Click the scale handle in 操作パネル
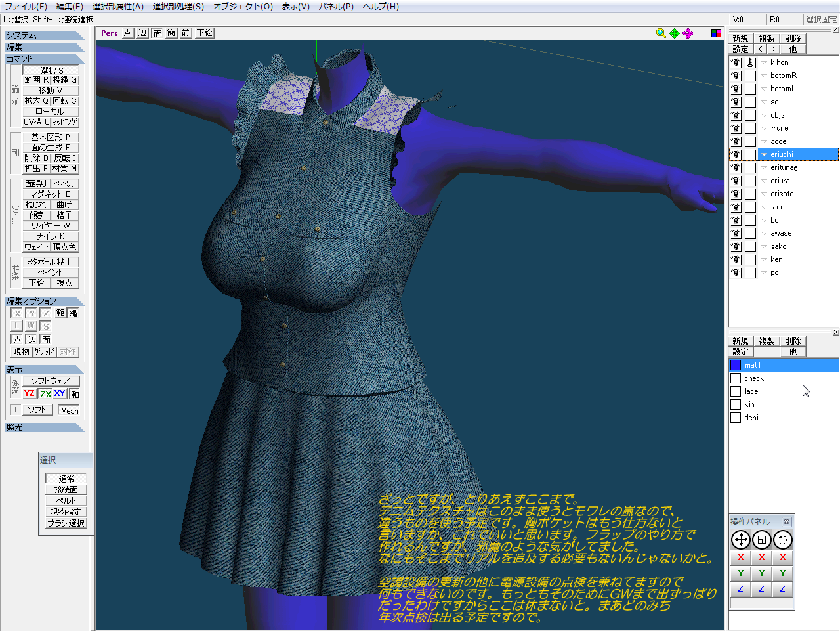Viewport: 840px width, 631px height. (761, 540)
